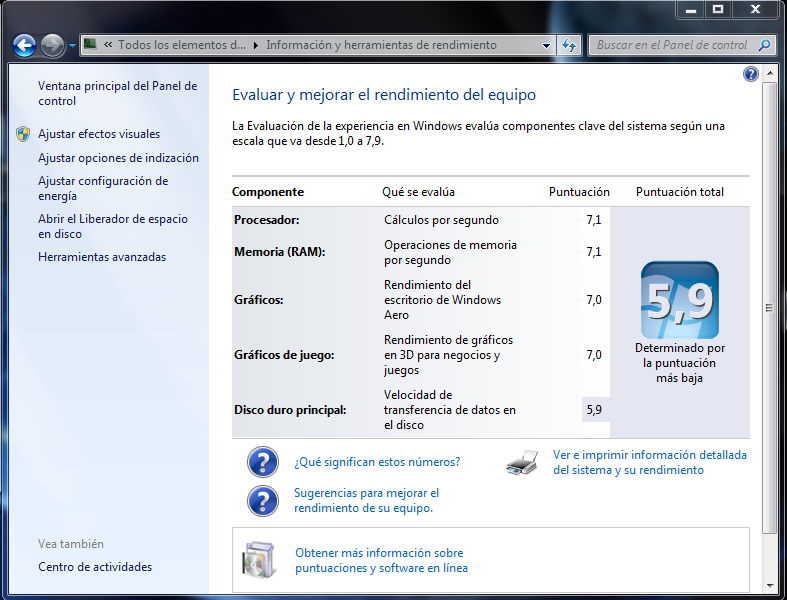Open 'Abrir el Liberador de espacio en disco'
787x600 pixels.
[113, 226]
